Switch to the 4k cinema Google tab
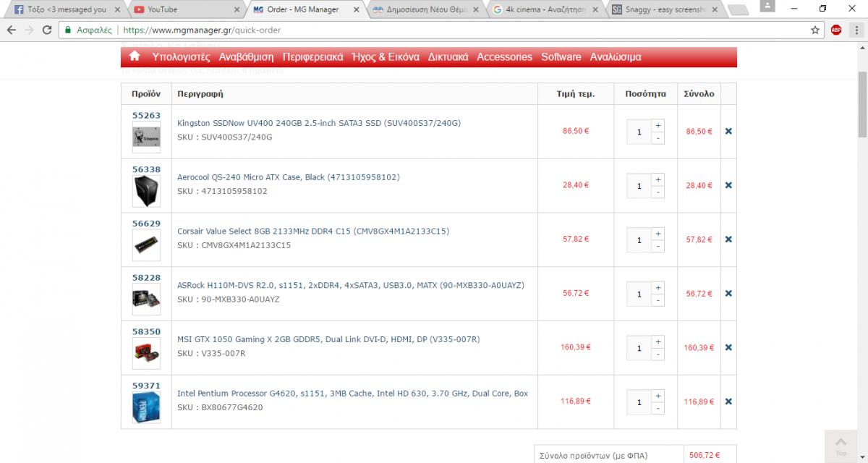Viewport: 868px width, 463px height. (544, 9)
